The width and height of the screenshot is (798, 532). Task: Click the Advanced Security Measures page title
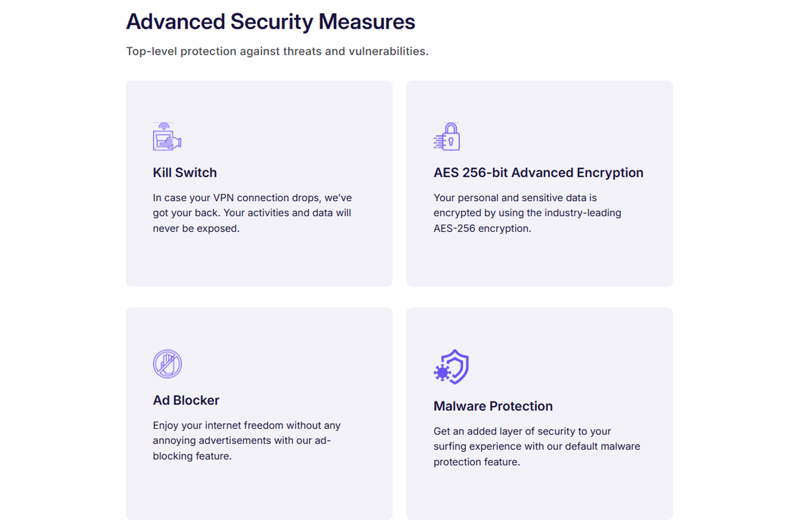[x=270, y=22]
